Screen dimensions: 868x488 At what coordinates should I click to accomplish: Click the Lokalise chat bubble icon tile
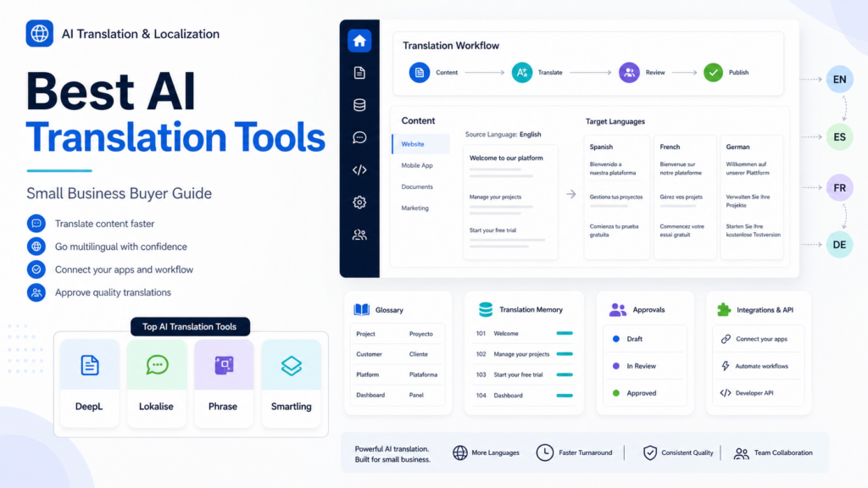coord(157,365)
